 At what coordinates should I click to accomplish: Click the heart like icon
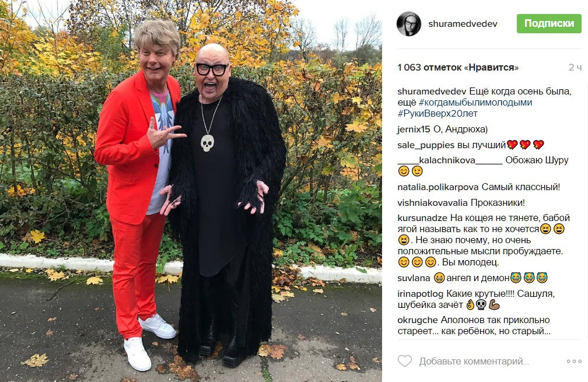405,361
